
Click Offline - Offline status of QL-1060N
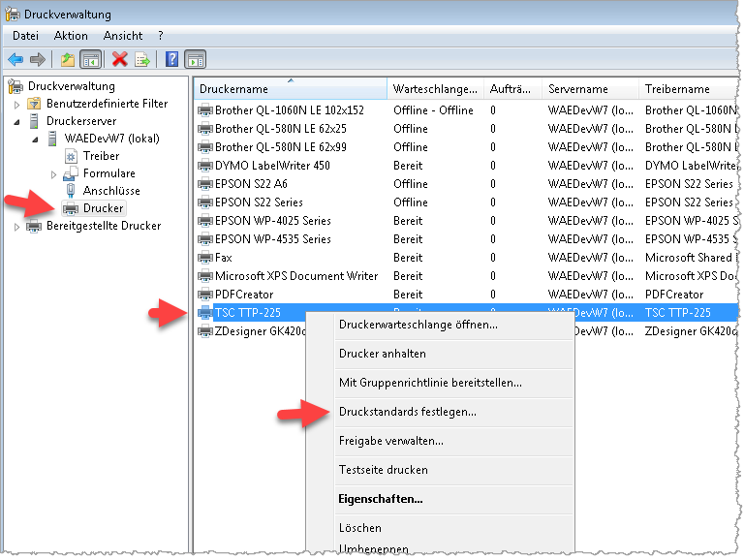coord(433,110)
